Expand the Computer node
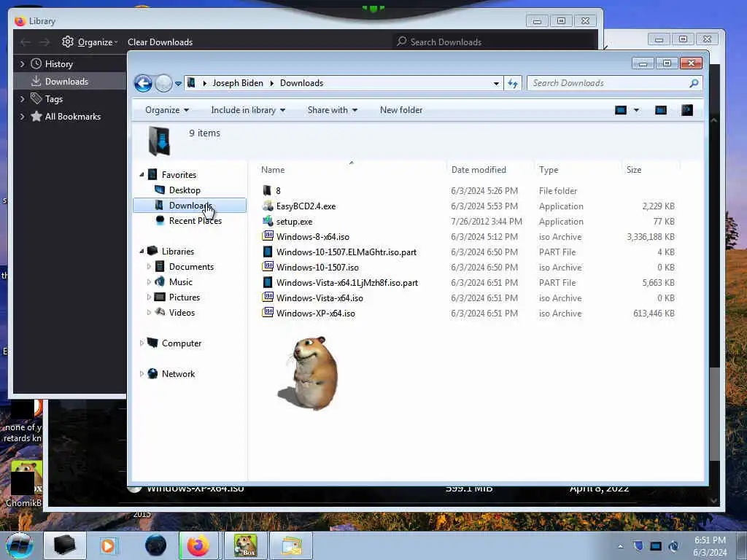747x560 pixels. click(x=142, y=343)
